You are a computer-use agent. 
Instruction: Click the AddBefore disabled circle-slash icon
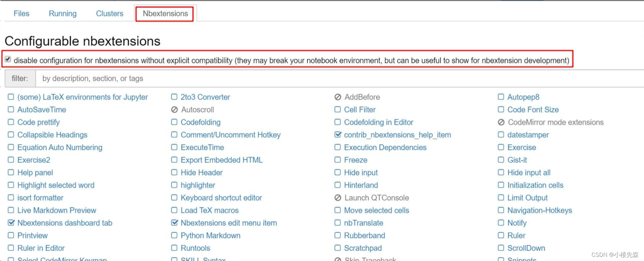pyautogui.click(x=338, y=97)
